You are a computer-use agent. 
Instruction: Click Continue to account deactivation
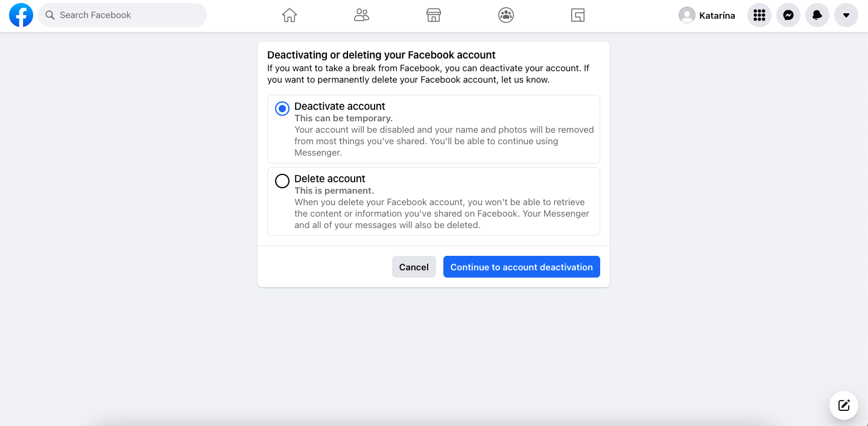pyautogui.click(x=522, y=267)
